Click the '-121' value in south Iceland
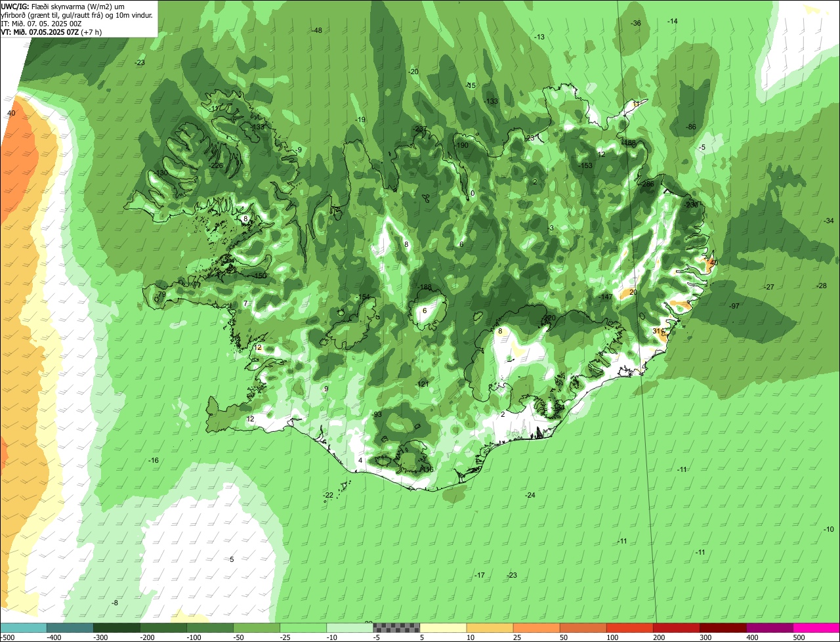Screen dimensions: 840x642 click(x=423, y=384)
